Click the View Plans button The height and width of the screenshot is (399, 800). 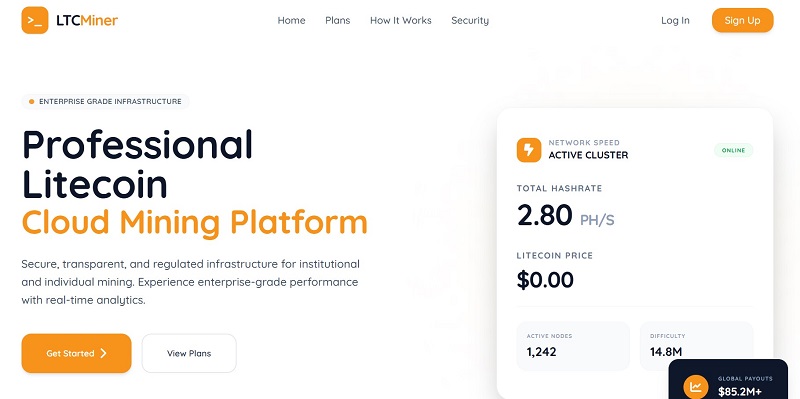click(x=189, y=353)
